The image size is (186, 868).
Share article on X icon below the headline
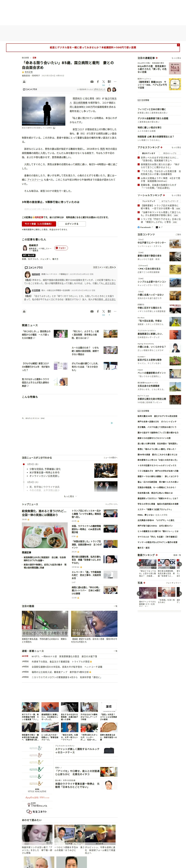[x=104, y=82]
